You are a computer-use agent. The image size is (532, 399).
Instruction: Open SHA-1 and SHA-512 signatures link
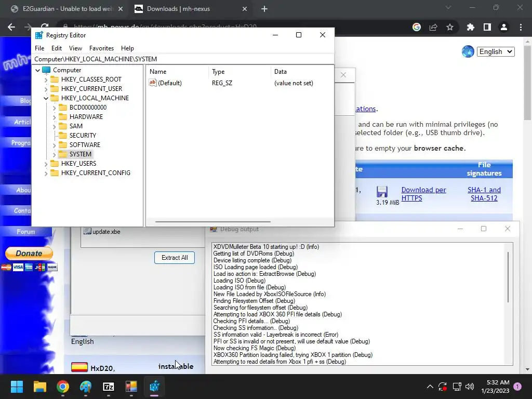[484, 194]
